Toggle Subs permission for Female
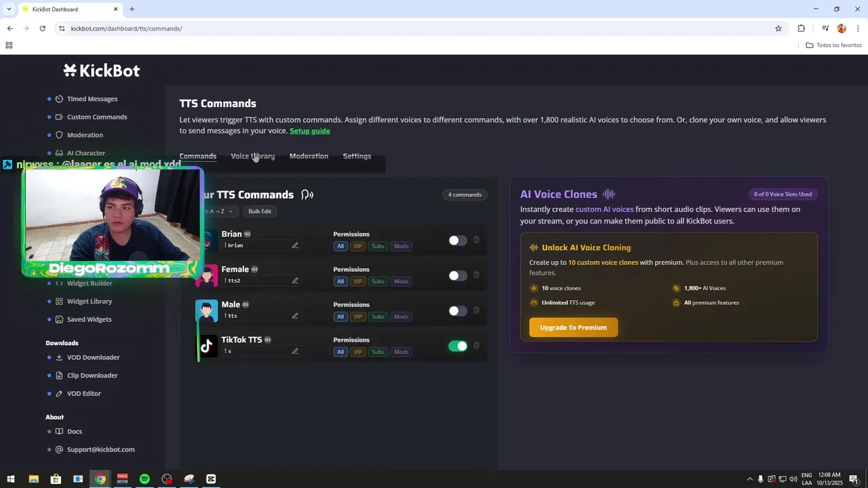868x488 pixels. [x=378, y=281]
